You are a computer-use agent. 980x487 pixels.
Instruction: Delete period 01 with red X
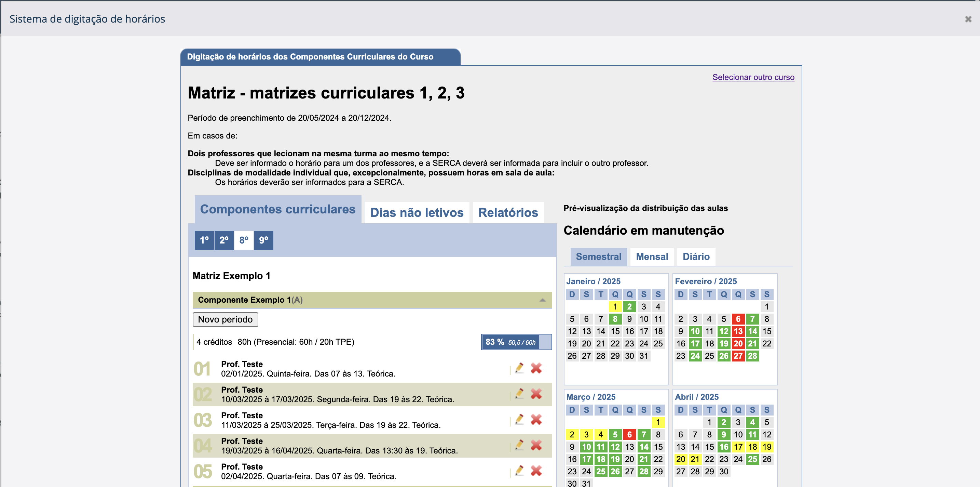point(536,368)
